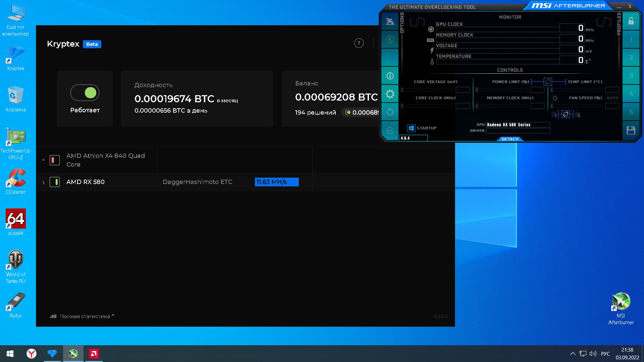Toggle Apply at Windows Startup button
The image size is (644, 362).
tap(411, 128)
